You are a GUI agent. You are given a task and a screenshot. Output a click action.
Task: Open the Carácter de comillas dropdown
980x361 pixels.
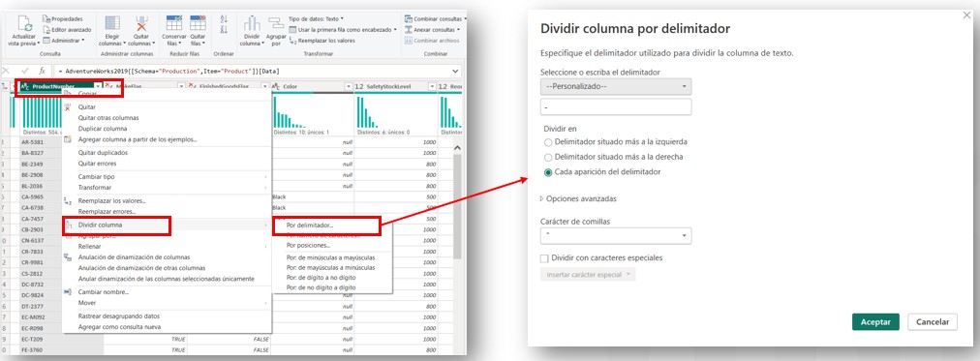click(x=616, y=235)
